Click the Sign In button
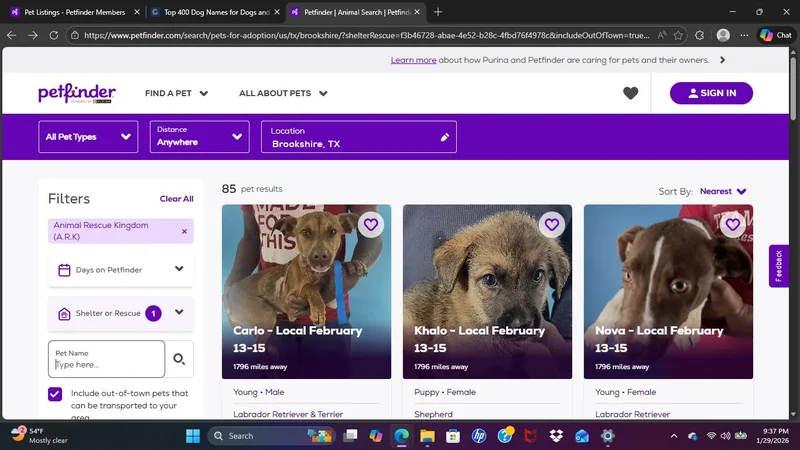This screenshot has width=800, height=450. (711, 93)
